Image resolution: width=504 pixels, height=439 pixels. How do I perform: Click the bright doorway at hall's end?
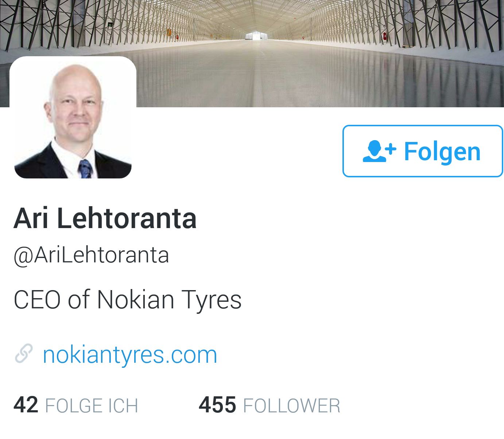pyautogui.click(x=257, y=36)
